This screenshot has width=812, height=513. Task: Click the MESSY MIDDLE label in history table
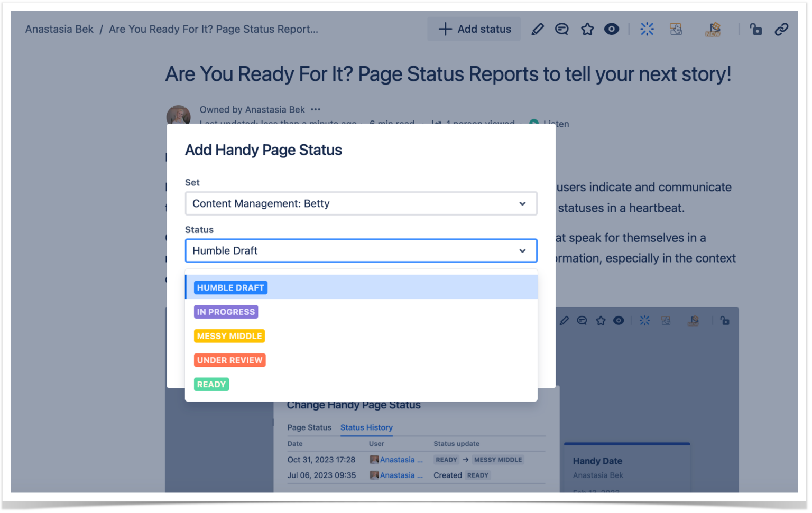click(x=498, y=460)
